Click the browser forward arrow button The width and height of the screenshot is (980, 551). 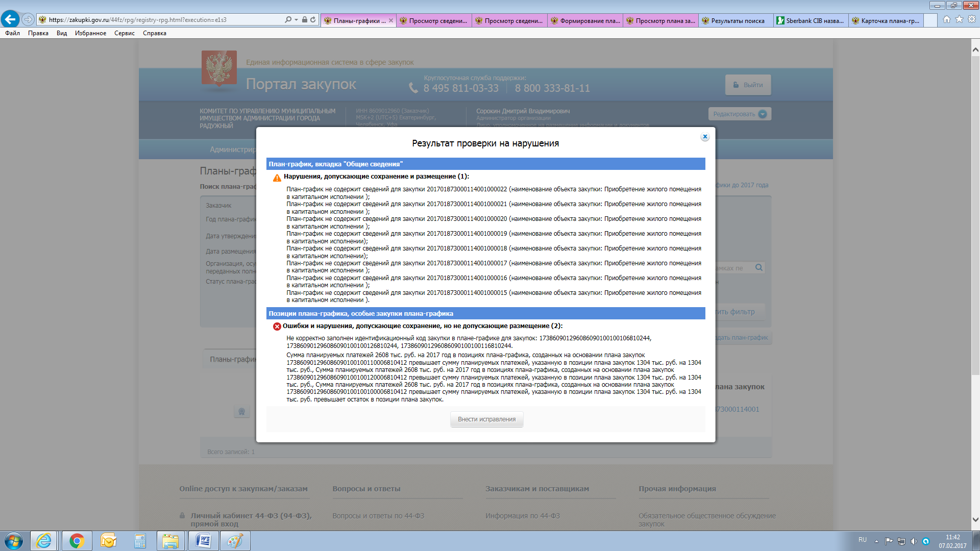click(28, 19)
